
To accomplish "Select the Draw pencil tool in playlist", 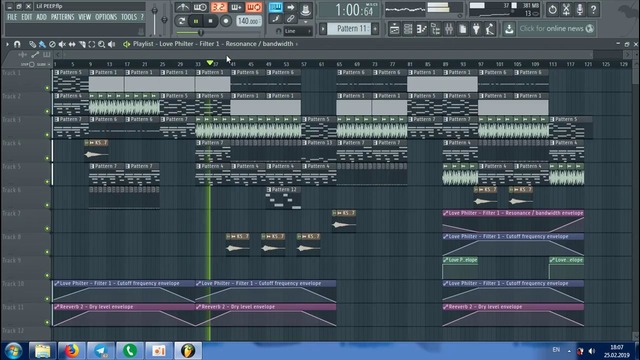I will point(32,44).
